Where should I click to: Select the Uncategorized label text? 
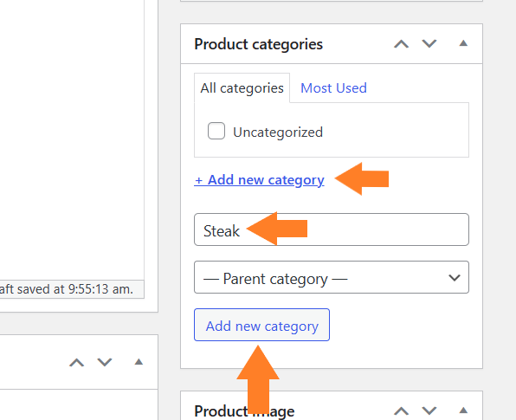click(278, 132)
